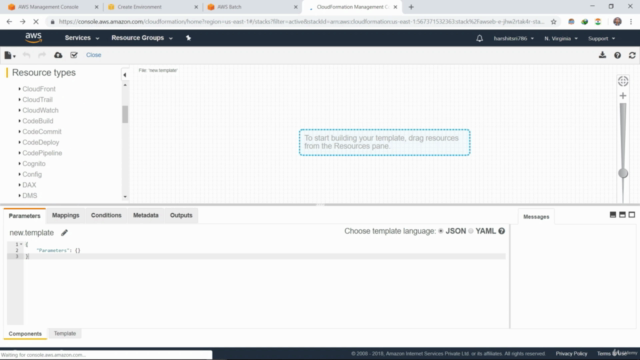
Task: Switch to the Parameters tab
Action: [24, 216]
